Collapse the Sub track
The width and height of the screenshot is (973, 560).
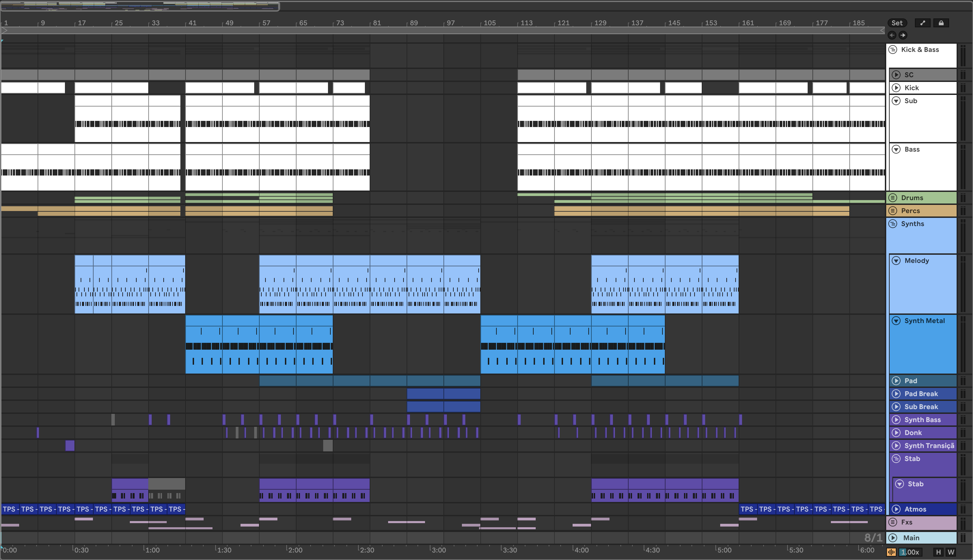coord(896,101)
